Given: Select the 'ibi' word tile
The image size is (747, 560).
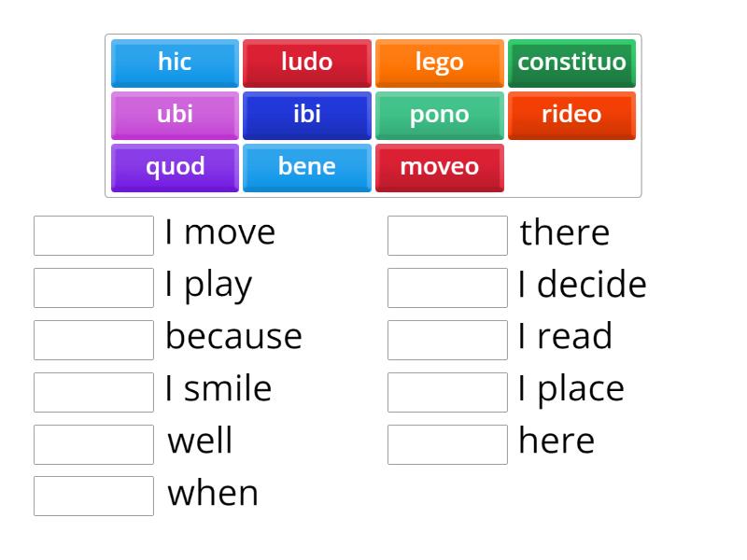Looking at the screenshot, I should point(306,115).
